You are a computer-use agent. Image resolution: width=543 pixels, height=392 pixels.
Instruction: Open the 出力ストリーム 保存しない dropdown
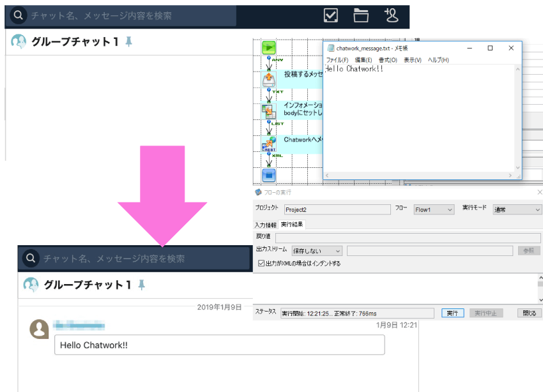pos(317,250)
